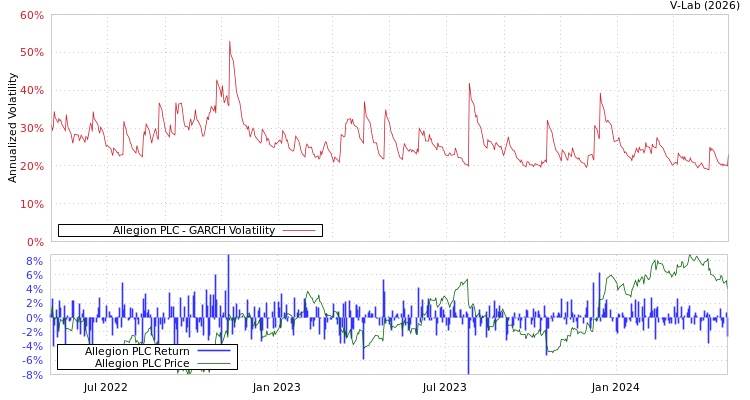
Task: Click the 30% label on volatility axis
Action: (x=31, y=128)
